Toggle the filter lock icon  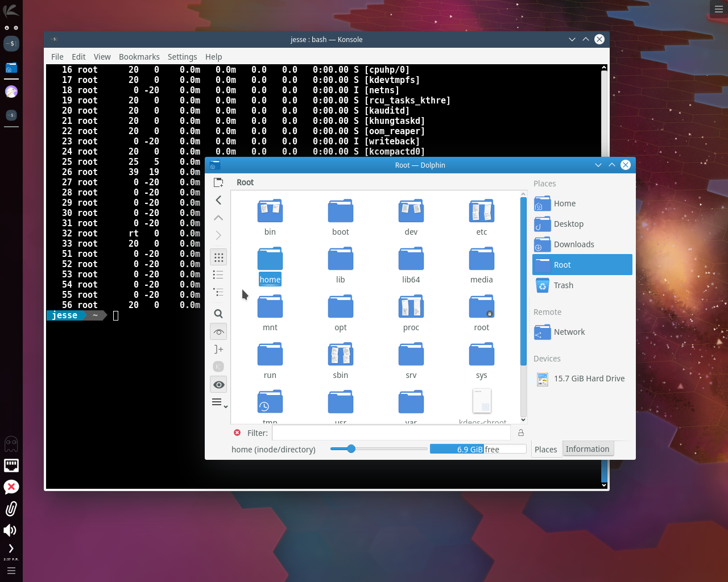[520, 433]
